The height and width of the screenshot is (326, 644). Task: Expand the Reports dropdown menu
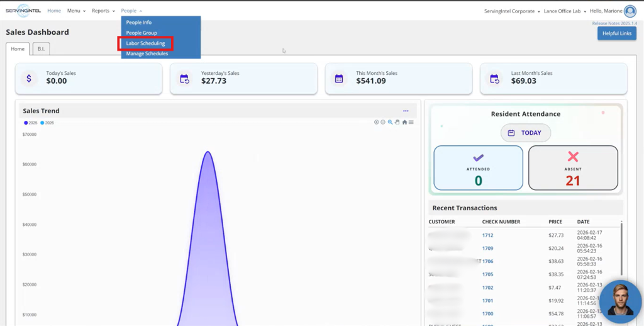tap(103, 11)
